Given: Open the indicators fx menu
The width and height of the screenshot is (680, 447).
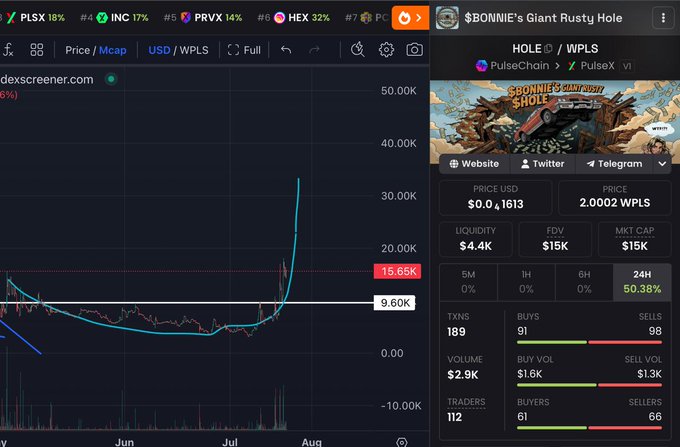Looking at the screenshot, I should point(8,50).
